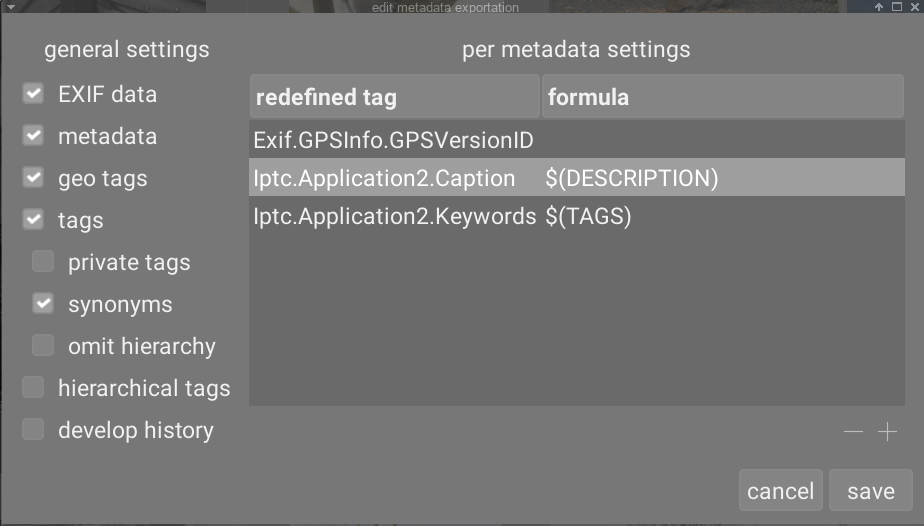The height and width of the screenshot is (526, 924).
Task: Open the window menu arrow in title bar
Action: (x=11, y=7)
